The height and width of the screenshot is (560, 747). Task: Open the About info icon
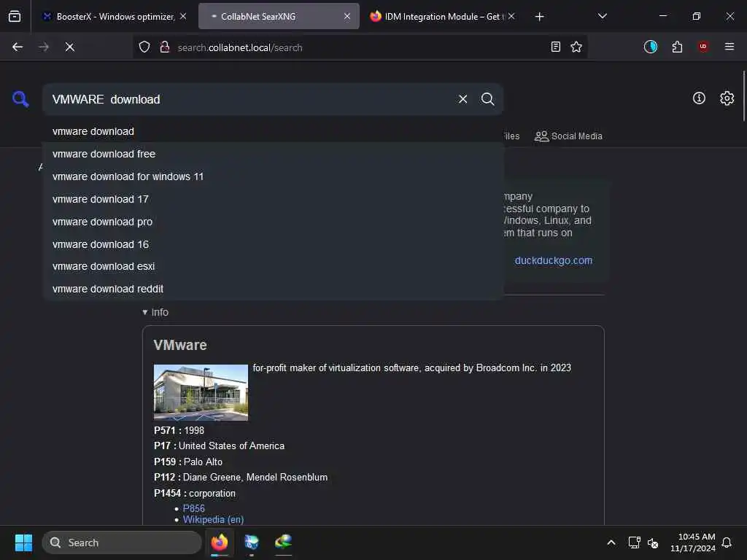click(x=699, y=98)
